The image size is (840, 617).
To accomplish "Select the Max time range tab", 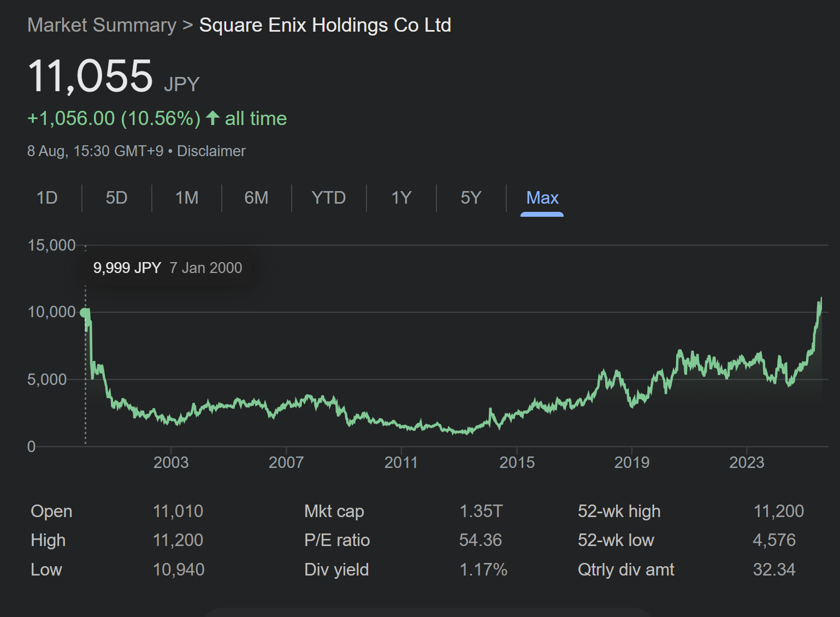I will tap(542, 198).
